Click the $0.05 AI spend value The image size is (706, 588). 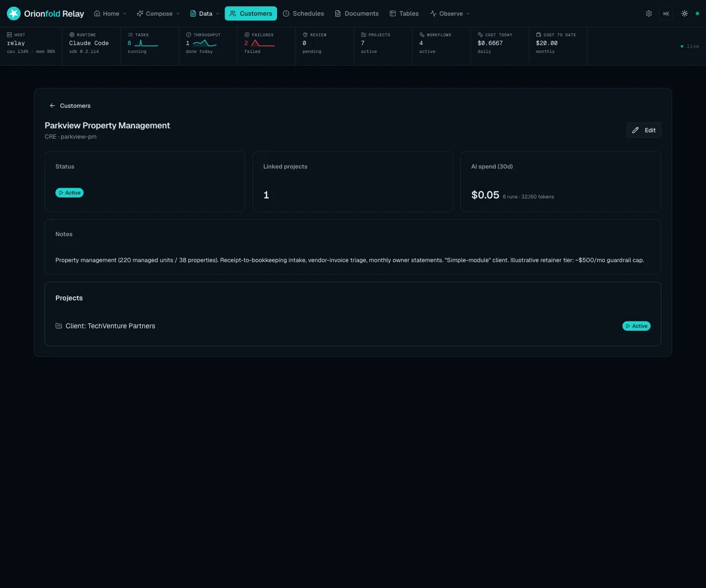[485, 195]
